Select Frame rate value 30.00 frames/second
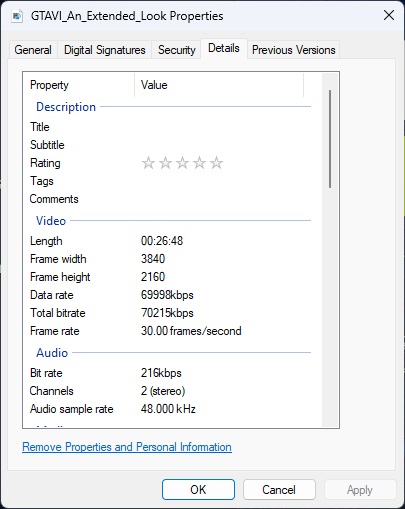This screenshot has height=509, width=405. (191, 331)
